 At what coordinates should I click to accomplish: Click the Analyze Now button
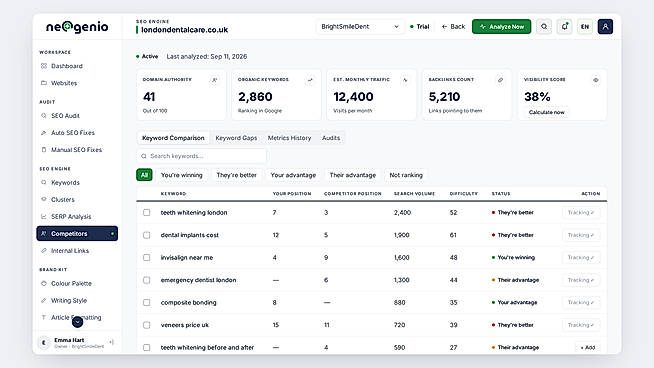click(x=501, y=27)
